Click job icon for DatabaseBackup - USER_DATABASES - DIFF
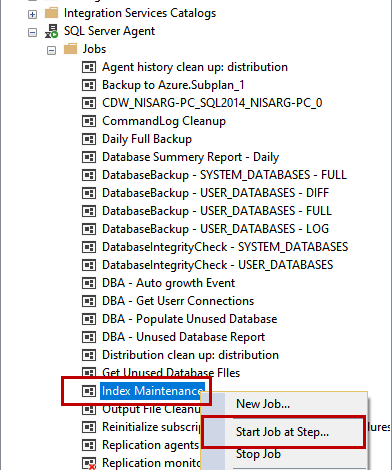 (89, 193)
